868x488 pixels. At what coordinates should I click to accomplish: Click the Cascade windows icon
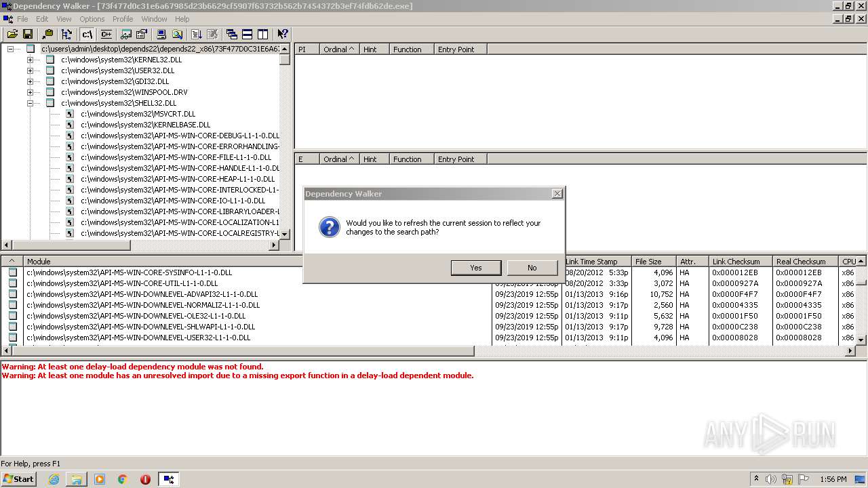[232, 34]
